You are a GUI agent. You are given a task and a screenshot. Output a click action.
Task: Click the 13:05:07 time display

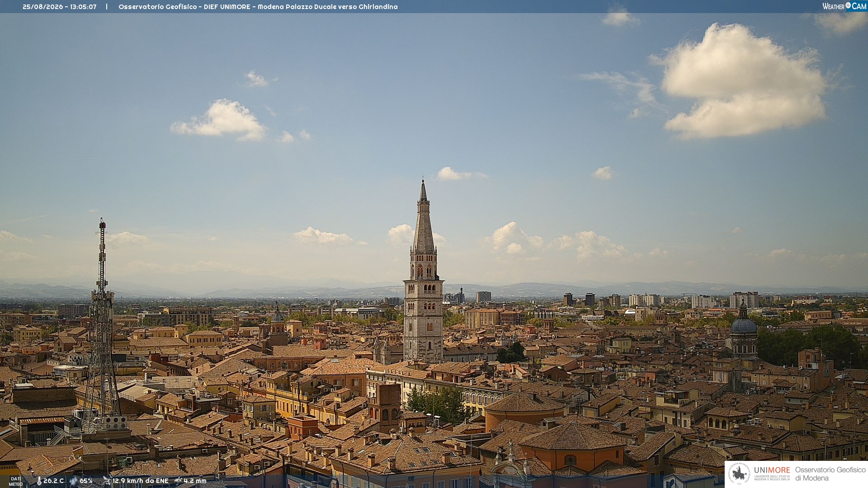(x=83, y=7)
